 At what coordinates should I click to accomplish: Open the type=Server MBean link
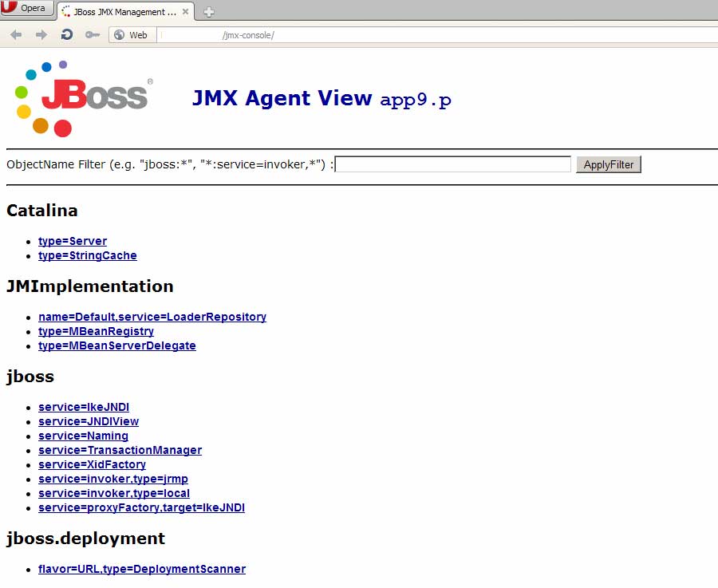[73, 241]
